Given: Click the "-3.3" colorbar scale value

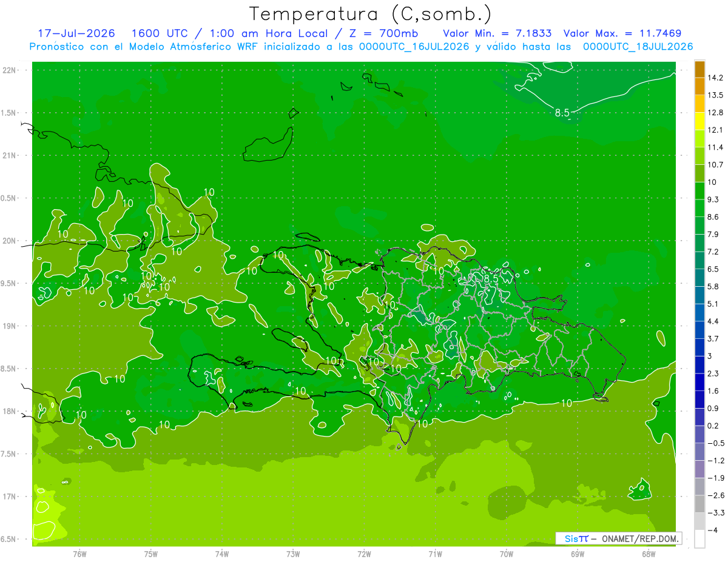Looking at the screenshot, I should point(715,512).
